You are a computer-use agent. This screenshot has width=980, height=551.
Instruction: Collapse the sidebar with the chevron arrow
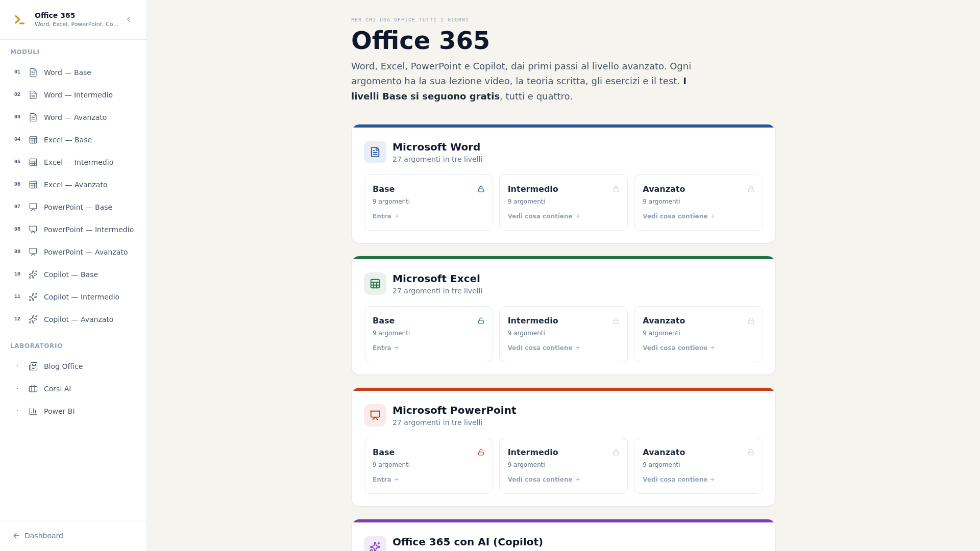click(x=129, y=19)
